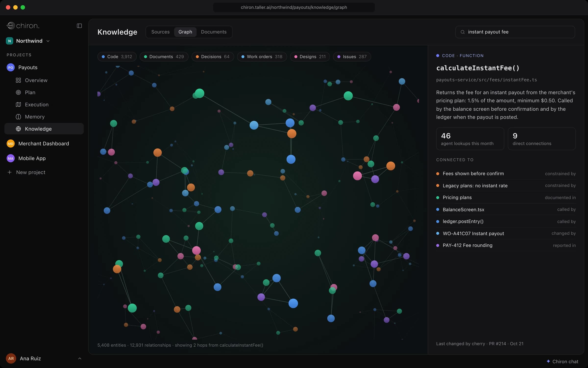Click the Mobile App MA avatar

pyautogui.click(x=11, y=158)
